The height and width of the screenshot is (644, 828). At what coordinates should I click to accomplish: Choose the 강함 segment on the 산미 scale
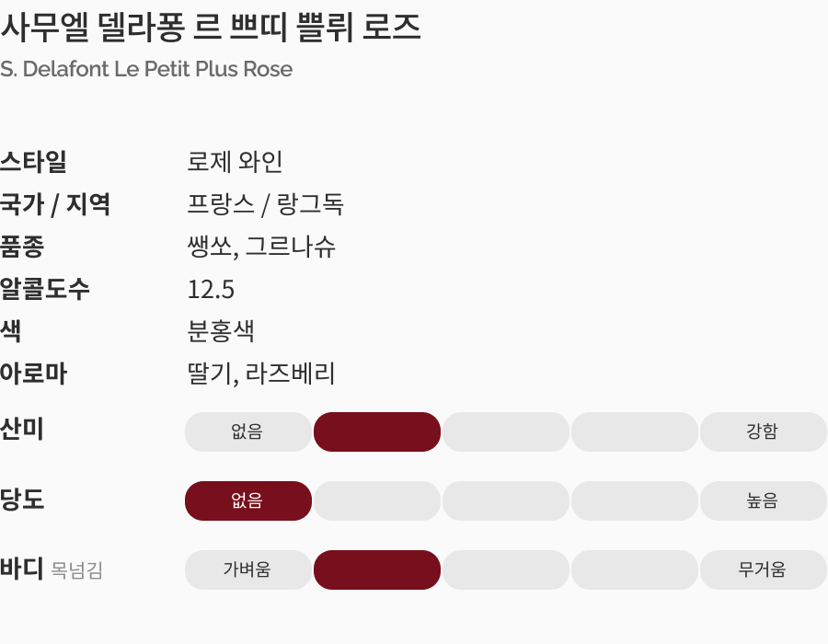763,432
